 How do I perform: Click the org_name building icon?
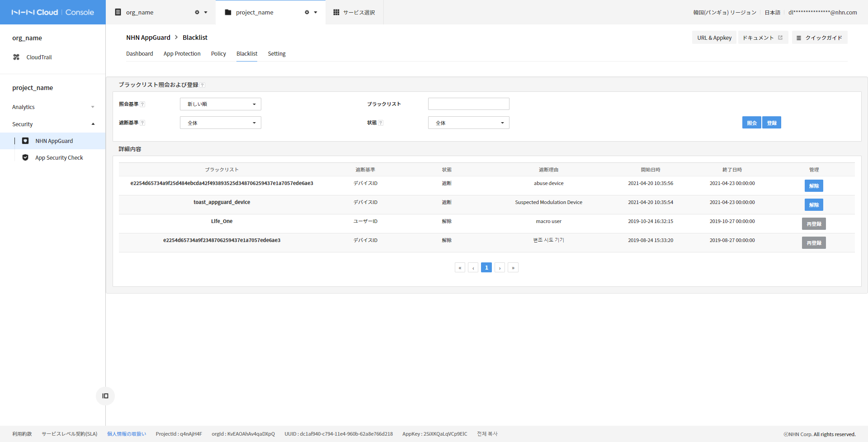(x=118, y=12)
